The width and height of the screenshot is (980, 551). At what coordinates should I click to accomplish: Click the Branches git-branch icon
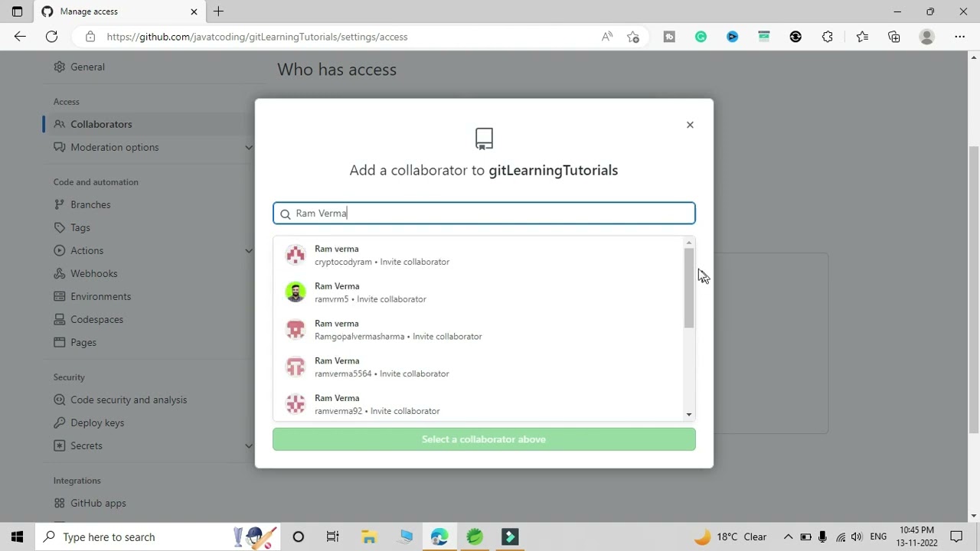click(x=60, y=204)
